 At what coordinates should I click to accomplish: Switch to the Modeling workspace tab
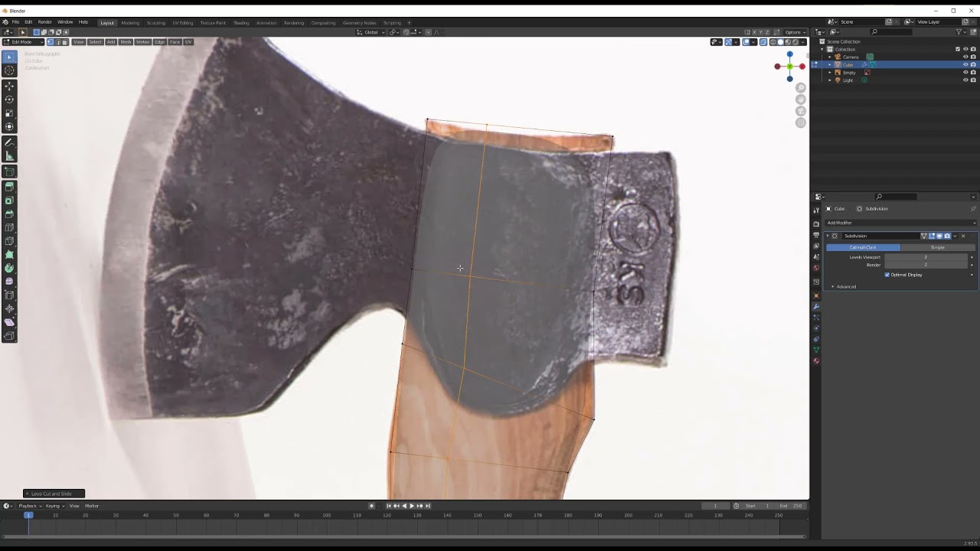[x=130, y=23]
